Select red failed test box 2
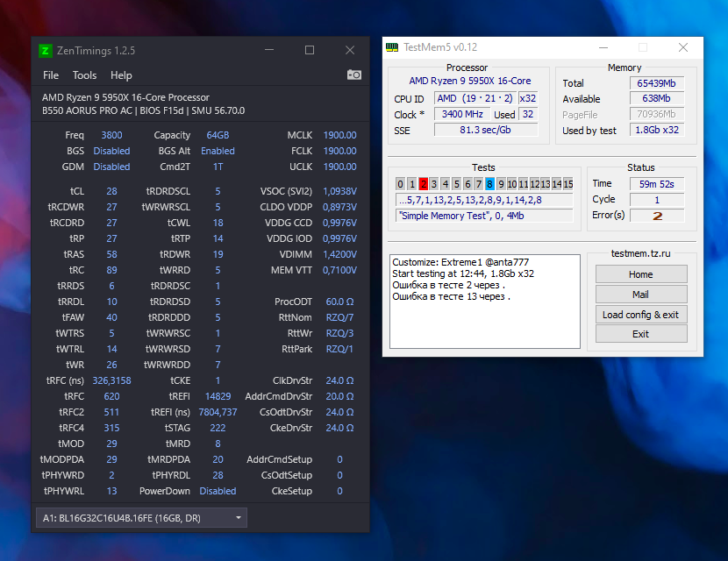Viewport: 728px width, 561px height. tap(423, 184)
